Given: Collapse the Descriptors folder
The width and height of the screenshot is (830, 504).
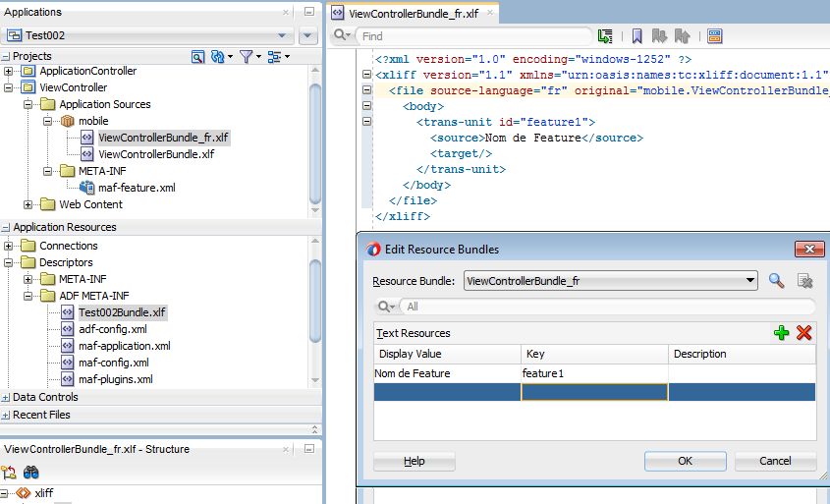Looking at the screenshot, I should click(9, 262).
